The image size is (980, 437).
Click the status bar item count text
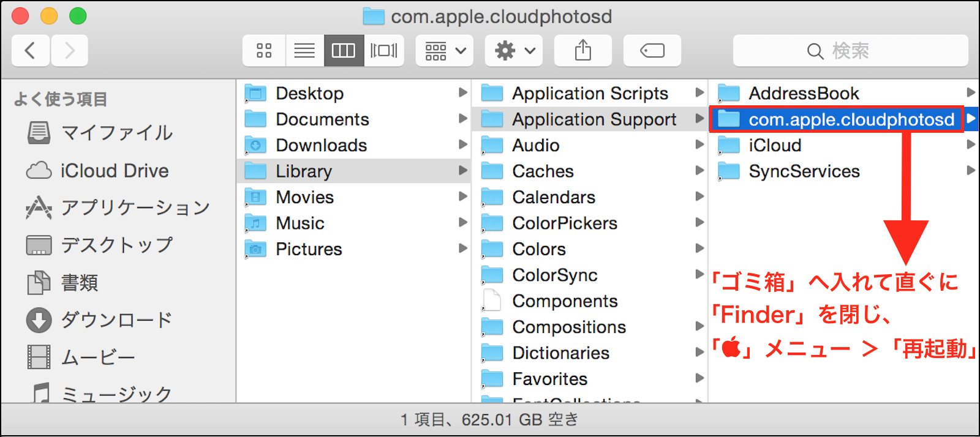pos(489,419)
